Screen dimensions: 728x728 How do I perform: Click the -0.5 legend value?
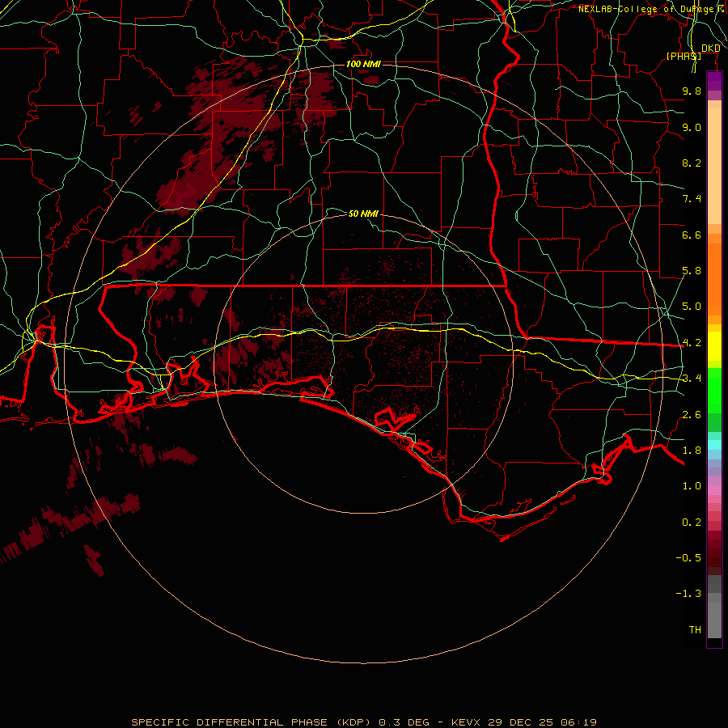click(x=688, y=558)
